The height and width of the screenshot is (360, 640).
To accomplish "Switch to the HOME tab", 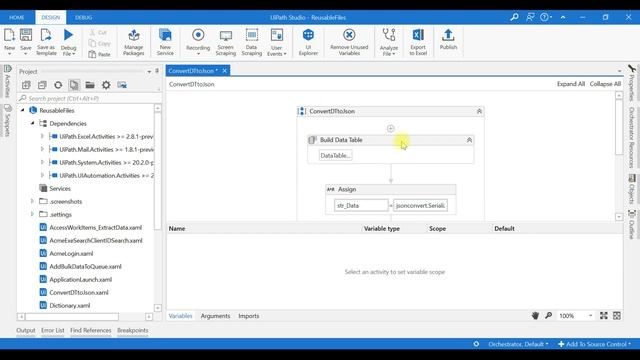I will tap(17, 18).
